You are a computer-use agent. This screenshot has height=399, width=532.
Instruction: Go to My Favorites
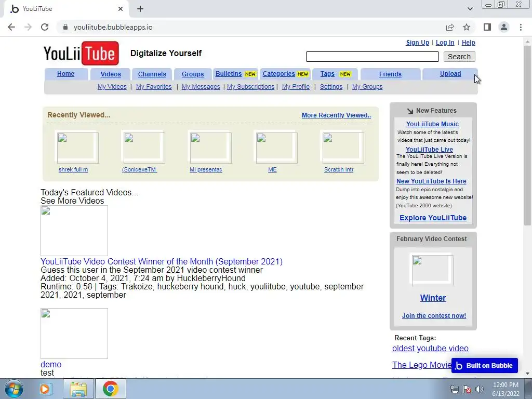[x=154, y=87]
